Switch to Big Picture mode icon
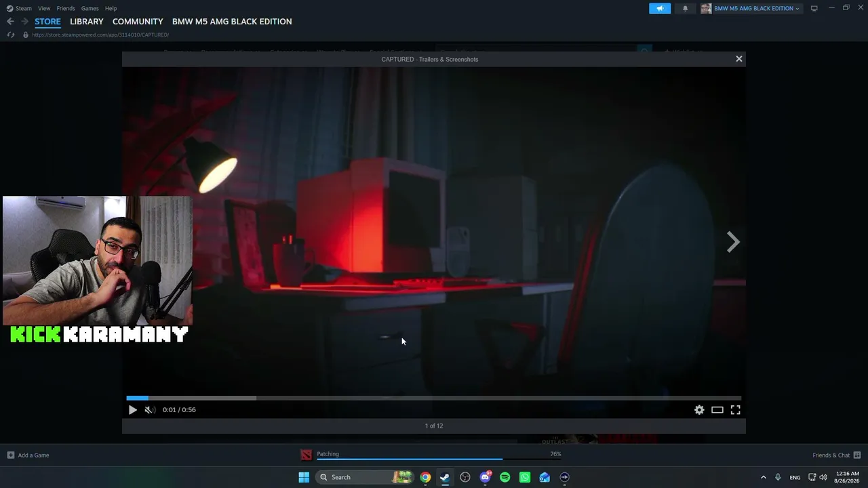The width and height of the screenshot is (868, 488). click(814, 8)
